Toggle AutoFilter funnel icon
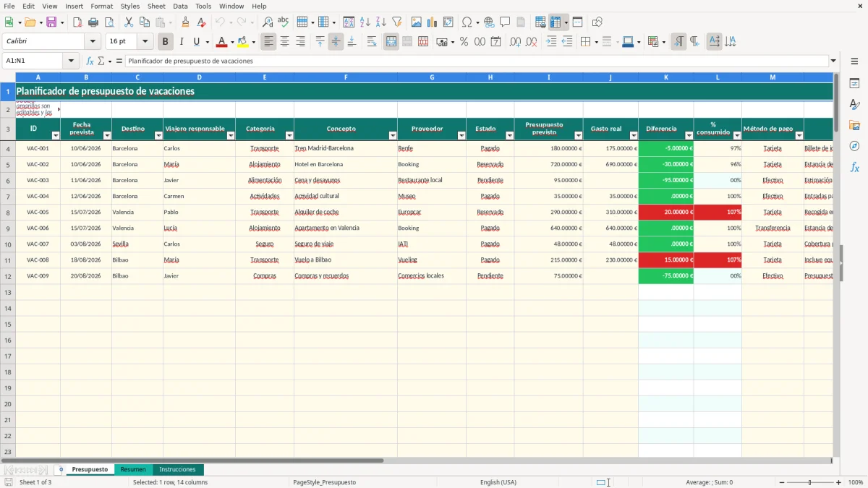 [x=397, y=22]
